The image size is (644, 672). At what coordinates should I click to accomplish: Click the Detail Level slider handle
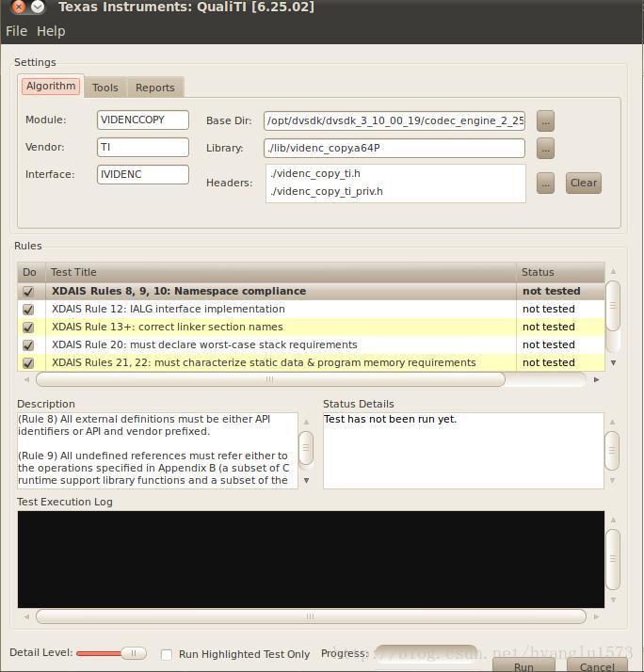pos(134,653)
